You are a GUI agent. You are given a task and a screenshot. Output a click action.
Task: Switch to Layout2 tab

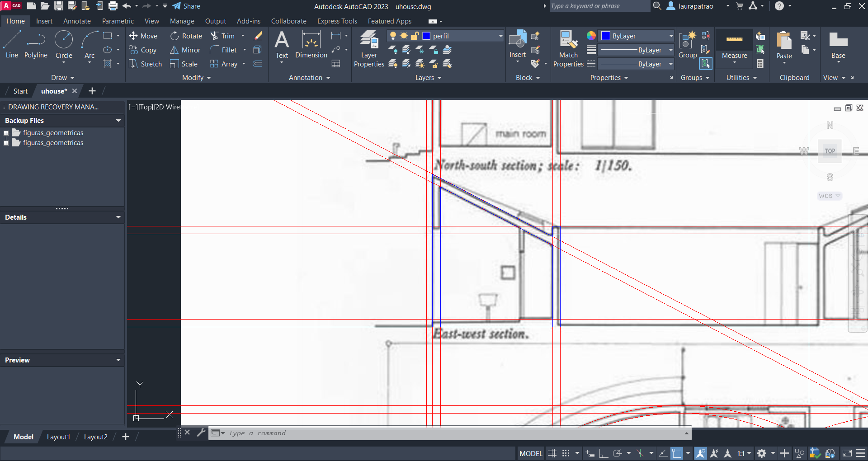coord(95,437)
